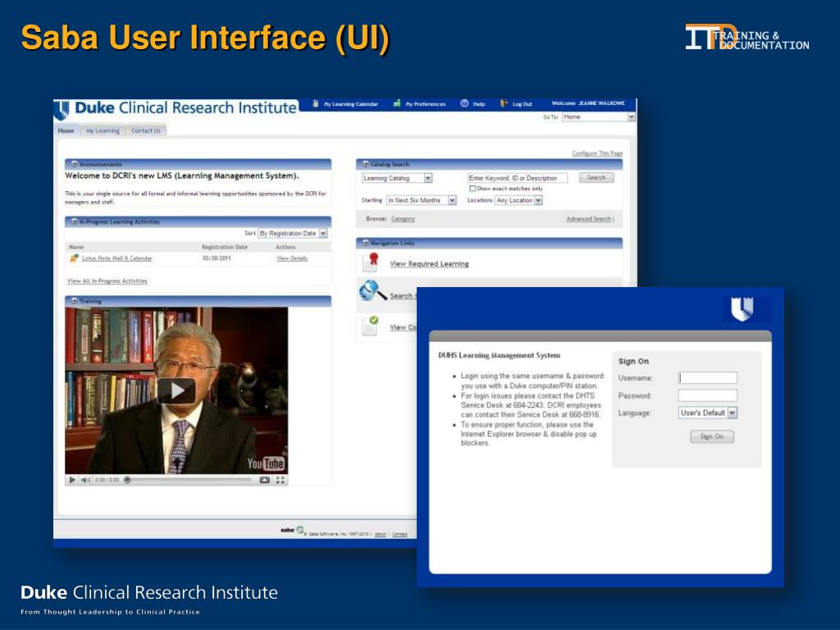Collapse the Training panel
The height and width of the screenshot is (630, 840).
click(75, 300)
